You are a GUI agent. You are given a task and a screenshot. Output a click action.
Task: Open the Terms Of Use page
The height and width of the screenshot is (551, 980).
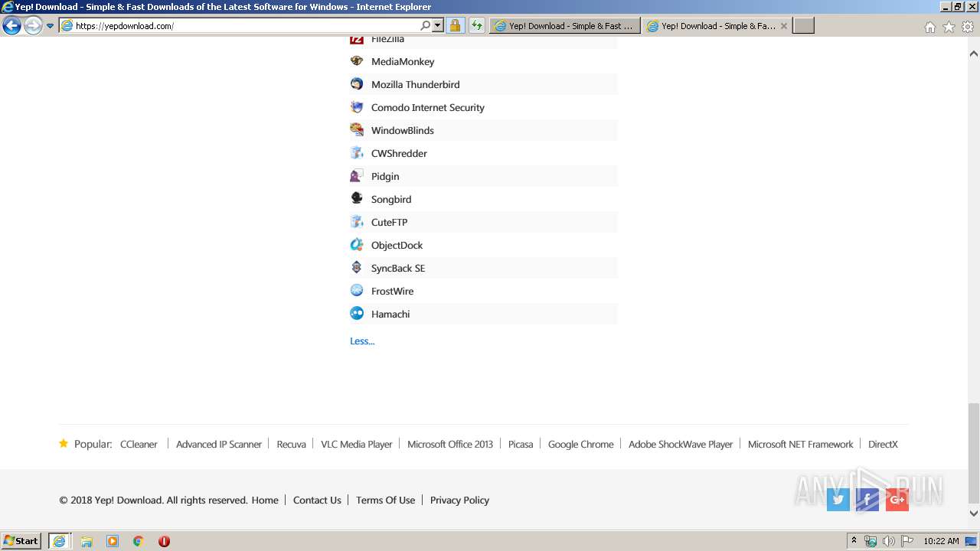tap(385, 500)
